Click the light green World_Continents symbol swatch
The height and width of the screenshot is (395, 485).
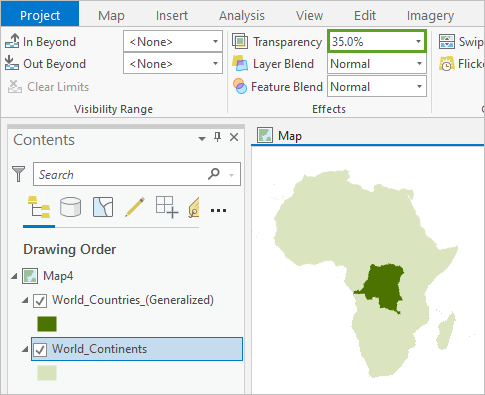[47, 373]
